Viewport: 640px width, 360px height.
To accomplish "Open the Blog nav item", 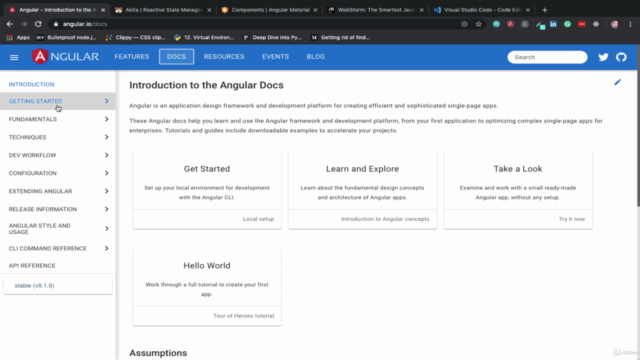I will click(316, 57).
